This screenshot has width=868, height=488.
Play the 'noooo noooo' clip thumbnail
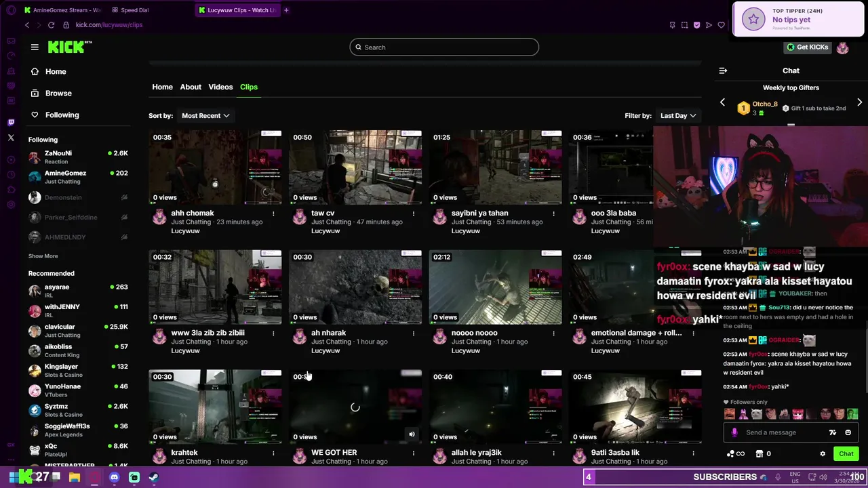495,287
